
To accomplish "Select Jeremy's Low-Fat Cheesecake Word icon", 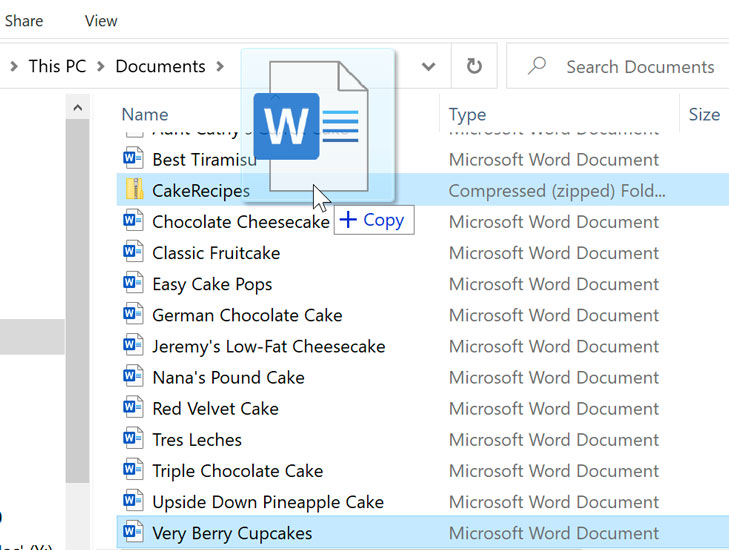I will 133,345.
